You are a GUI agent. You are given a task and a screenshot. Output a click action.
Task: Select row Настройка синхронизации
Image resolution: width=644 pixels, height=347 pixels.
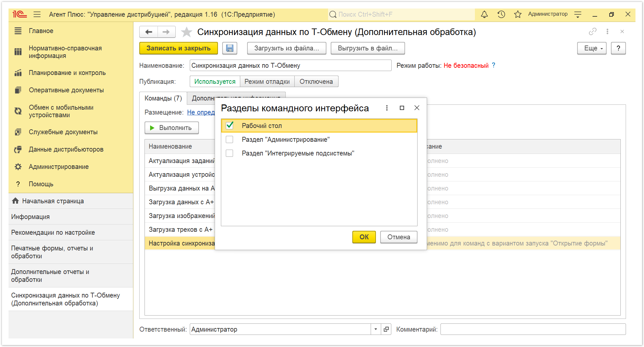pos(180,243)
